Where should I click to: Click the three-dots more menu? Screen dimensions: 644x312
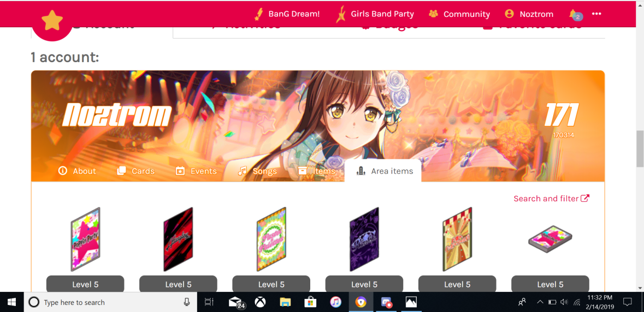click(596, 14)
